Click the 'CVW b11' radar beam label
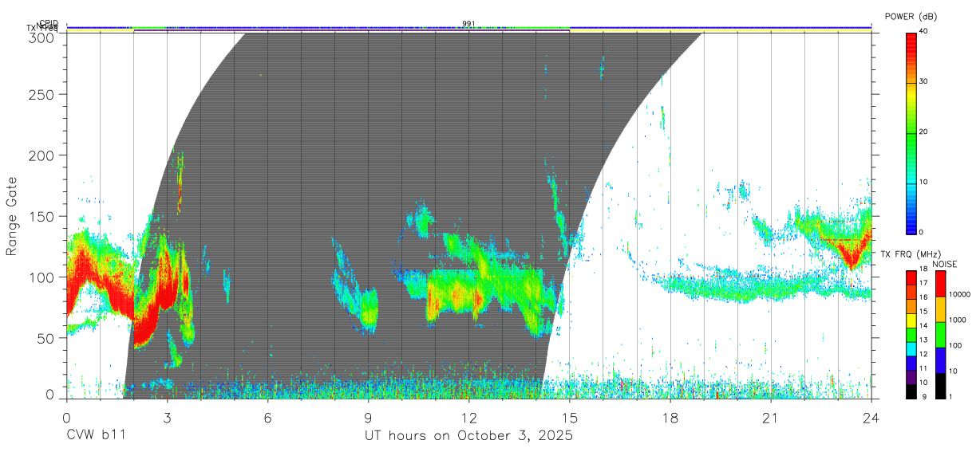980x452 pixels. click(x=96, y=435)
